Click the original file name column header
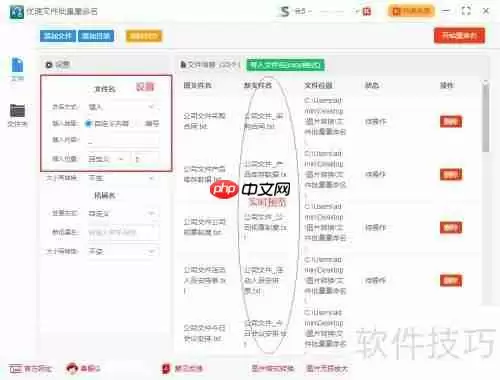Image resolution: width=500 pixels, height=380 pixels. point(197,85)
